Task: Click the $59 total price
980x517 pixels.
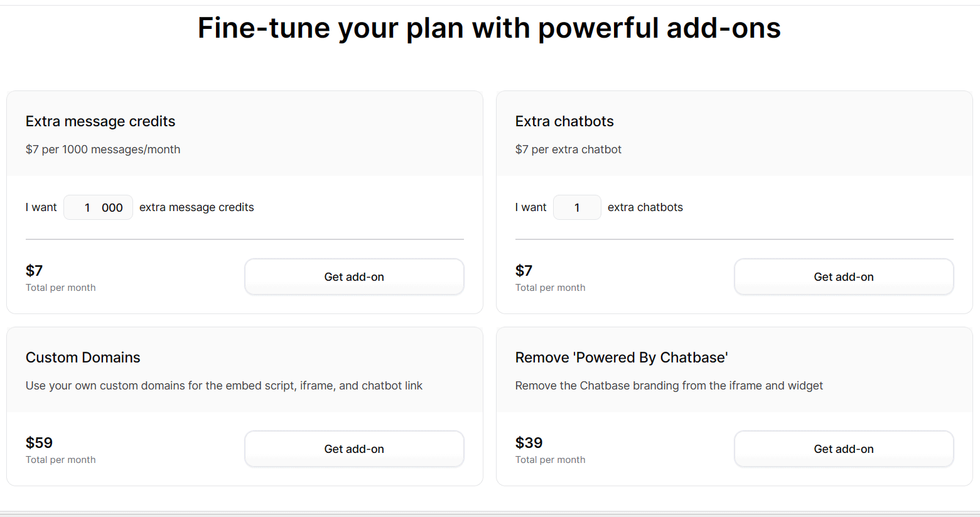Action: 39,443
